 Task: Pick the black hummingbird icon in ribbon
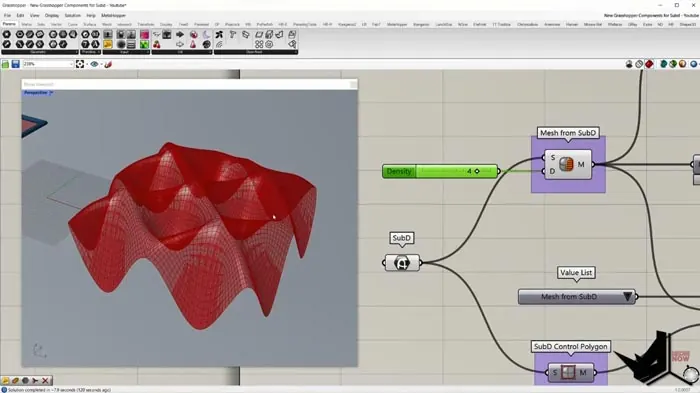[219, 34]
